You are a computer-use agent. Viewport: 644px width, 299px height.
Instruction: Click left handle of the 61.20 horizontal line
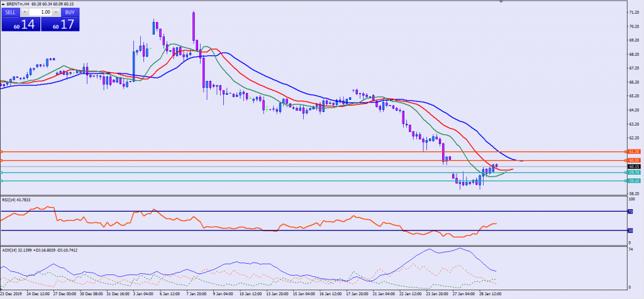(x=2, y=152)
